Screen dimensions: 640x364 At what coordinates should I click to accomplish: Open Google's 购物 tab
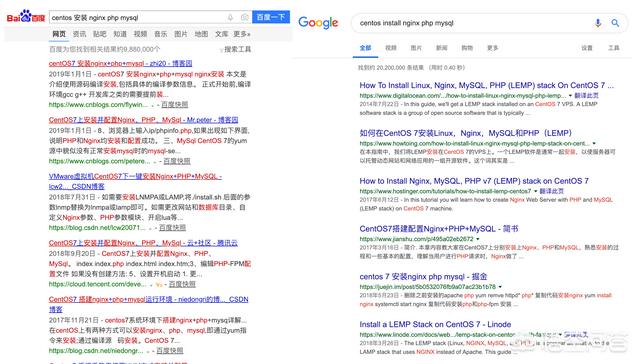point(467,48)
